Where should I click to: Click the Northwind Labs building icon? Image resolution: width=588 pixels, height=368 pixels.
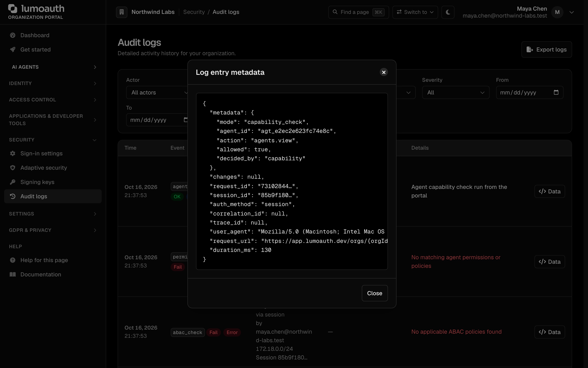tap(122, 12)
